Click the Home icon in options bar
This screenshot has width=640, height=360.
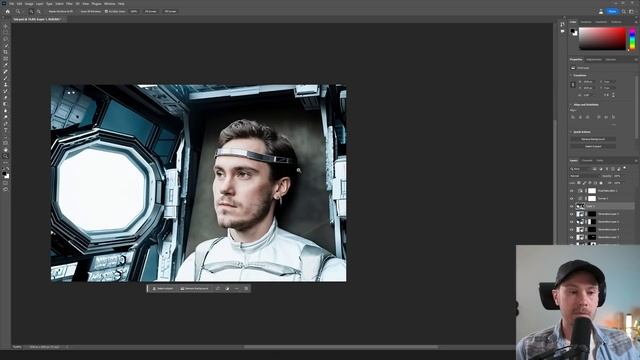(x=7, y=11)
